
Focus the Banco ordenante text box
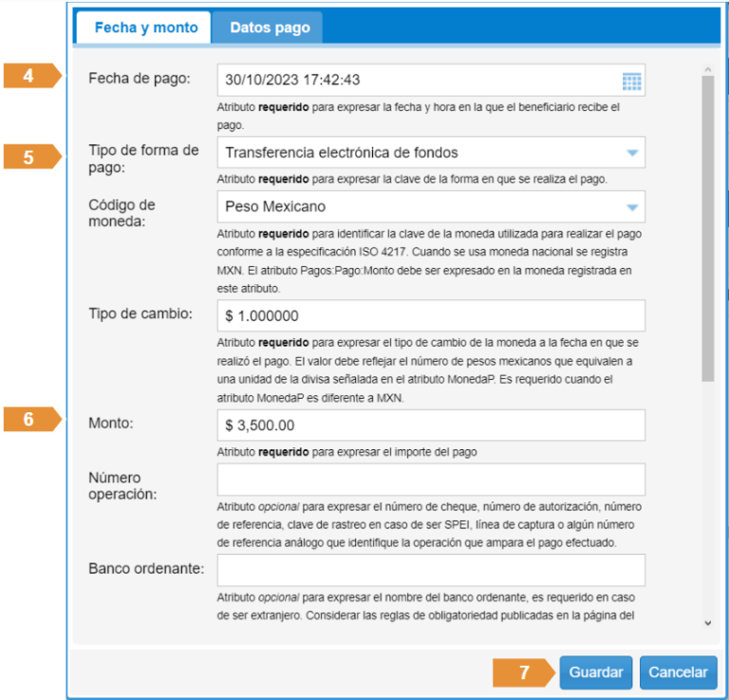tap(431, 571)
